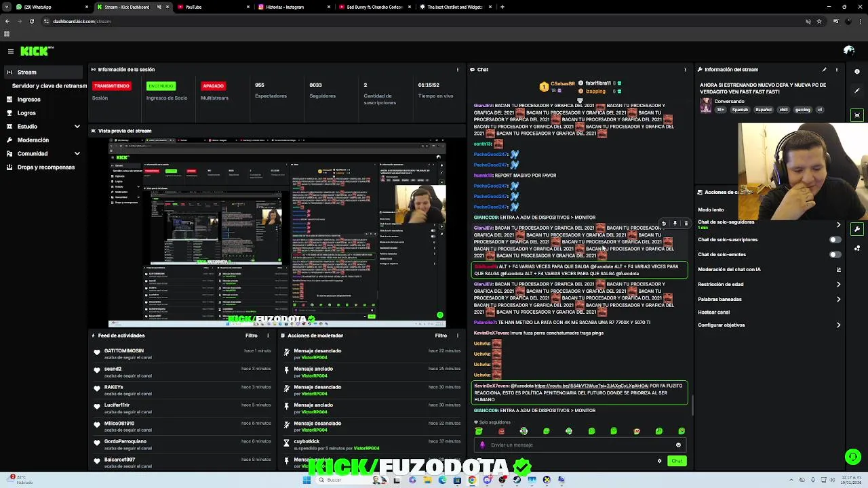Expand Chat de solo-seguidores options
Viewport: 868px width, 488px height.
(x=838, y=224)
